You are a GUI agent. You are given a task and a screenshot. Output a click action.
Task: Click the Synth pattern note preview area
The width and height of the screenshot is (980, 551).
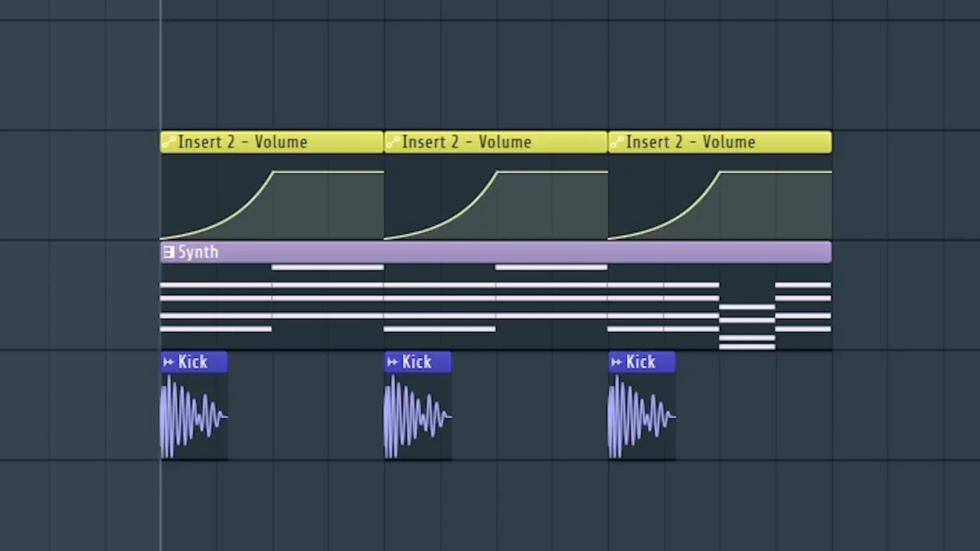[x=495, y=307]
